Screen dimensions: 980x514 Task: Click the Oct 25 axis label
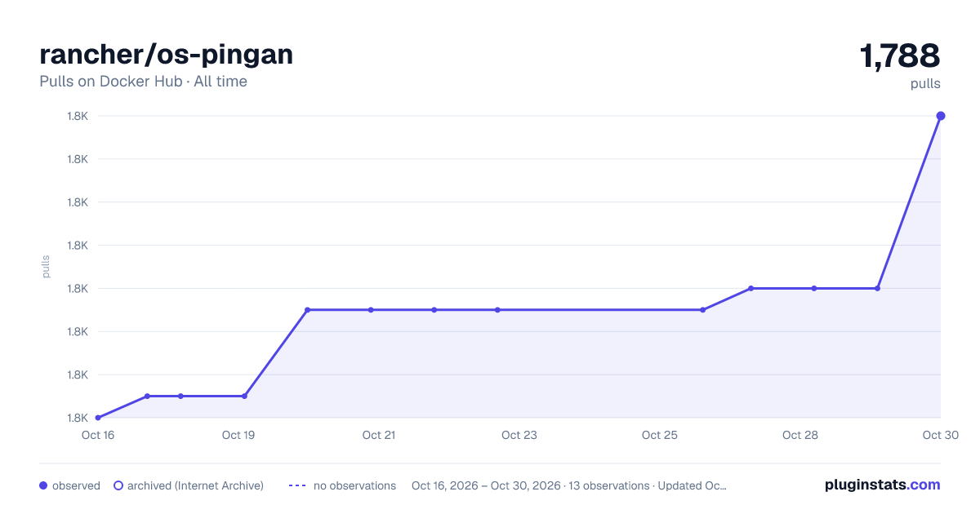tap(660, 435)
